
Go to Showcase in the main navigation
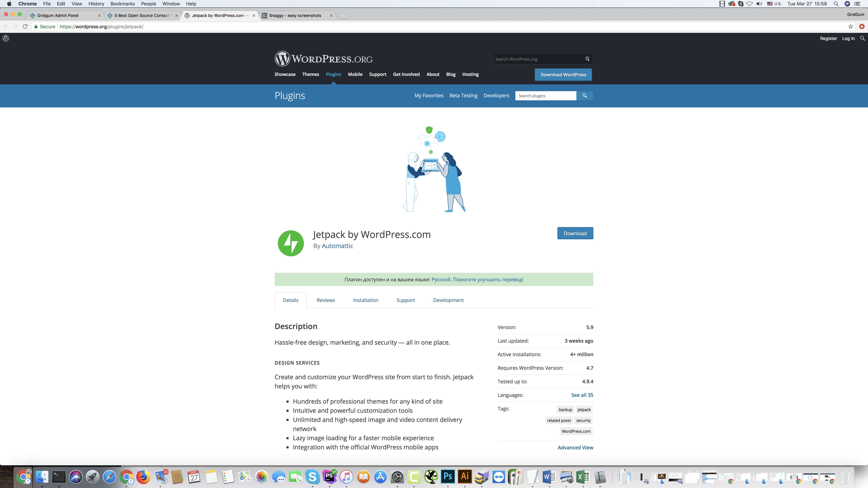coord(285,74)
